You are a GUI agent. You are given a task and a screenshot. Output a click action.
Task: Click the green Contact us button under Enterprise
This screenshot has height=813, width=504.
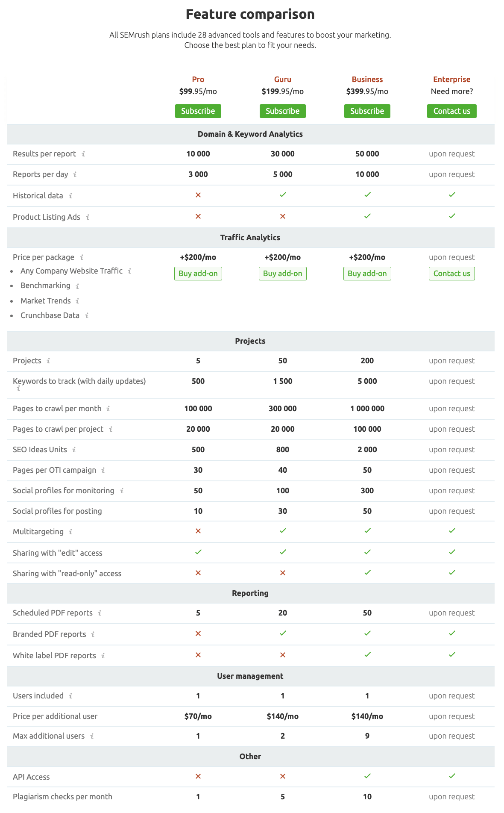pos(452,111)
